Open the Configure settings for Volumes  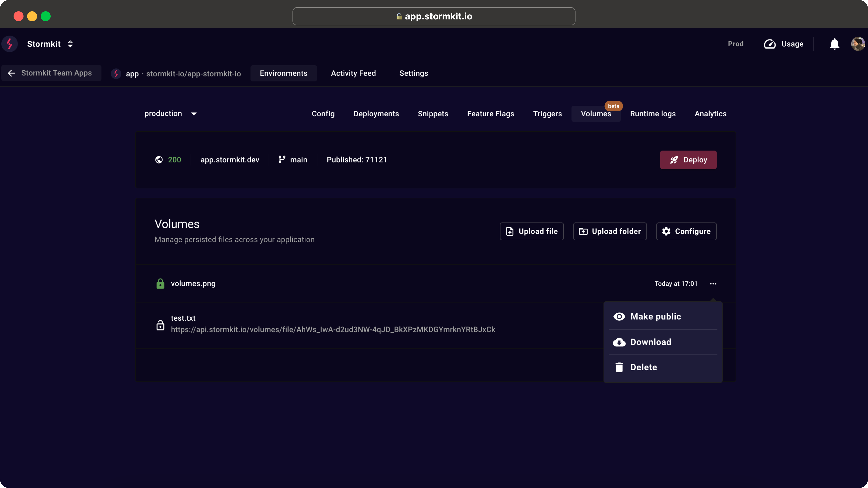(x=686, y=231)
